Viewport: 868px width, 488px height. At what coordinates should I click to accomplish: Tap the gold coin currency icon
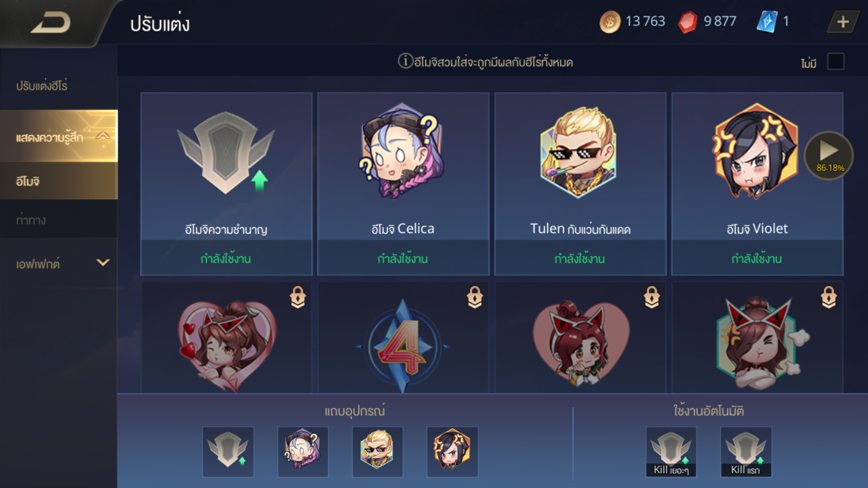point(610,22)
